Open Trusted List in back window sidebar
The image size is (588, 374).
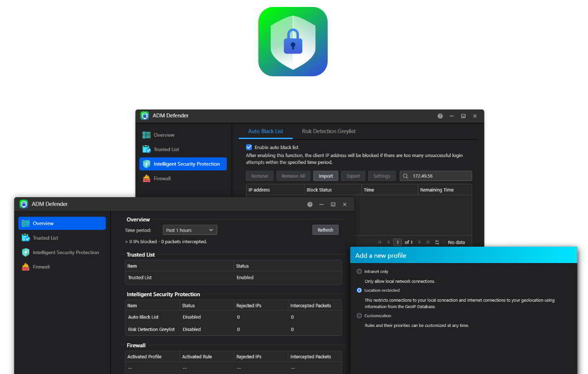(x=183, y=149)
